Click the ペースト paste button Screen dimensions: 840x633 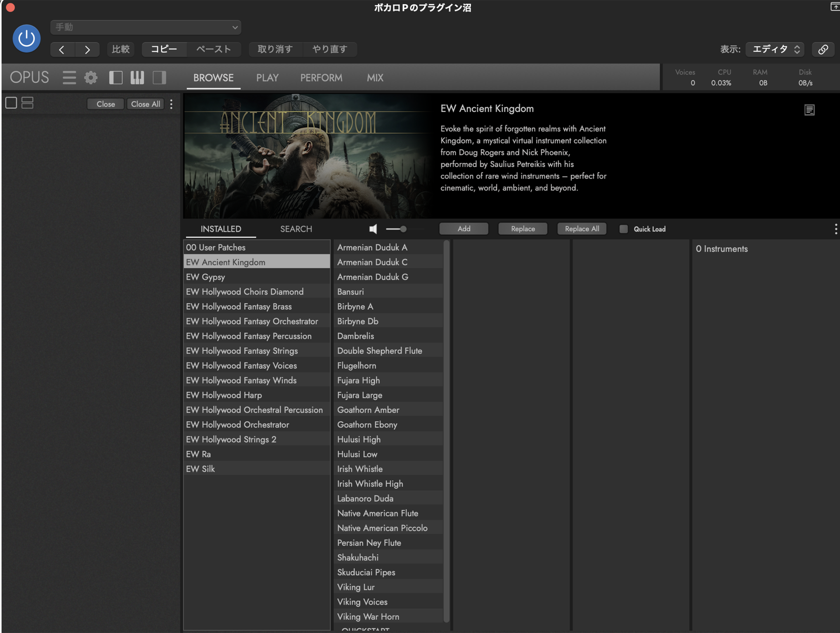coord(213,49)
